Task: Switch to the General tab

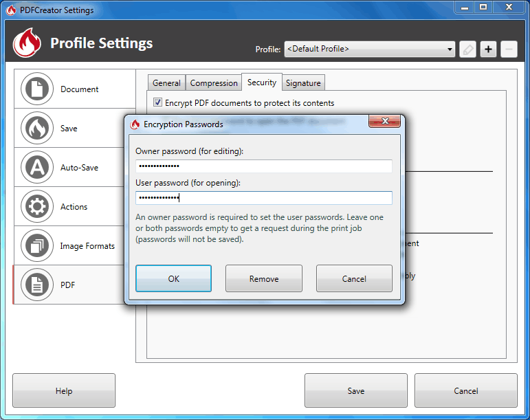Action: (166, 82)
